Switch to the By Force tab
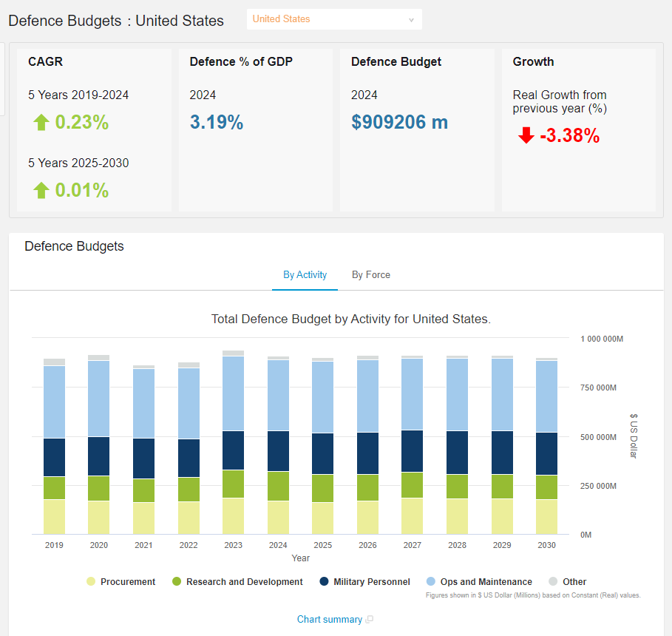672x636 pixels. 370,275
